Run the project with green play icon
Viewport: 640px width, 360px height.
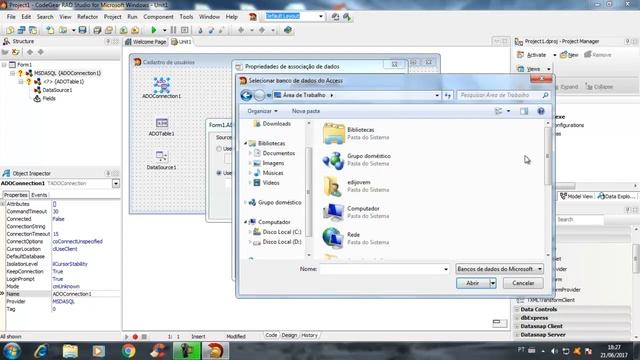pyautogui.click(x=154, y=30)
